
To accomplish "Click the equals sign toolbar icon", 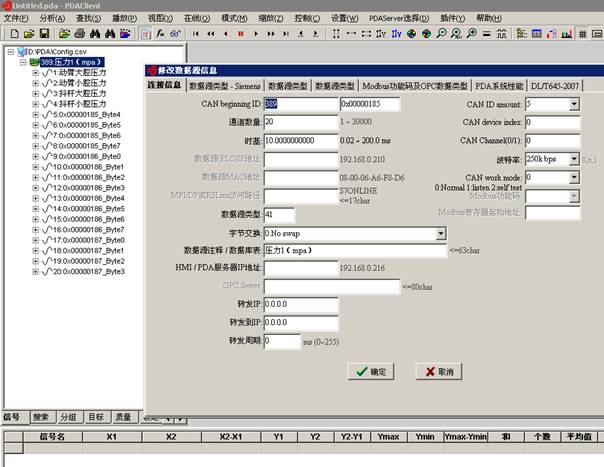I will coord(487,34).
